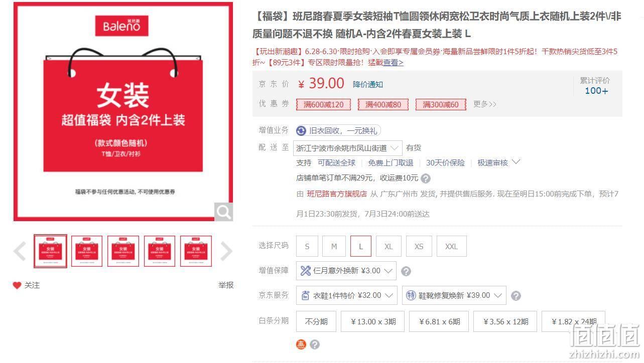
Task: Click help icon beside shipping fee notice
Action: [x=426, y=178]
